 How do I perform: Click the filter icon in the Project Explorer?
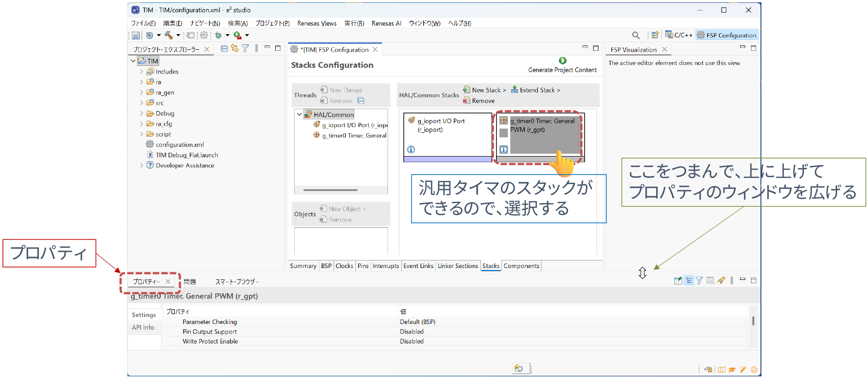pyautogui.click(x=245, y=48)
